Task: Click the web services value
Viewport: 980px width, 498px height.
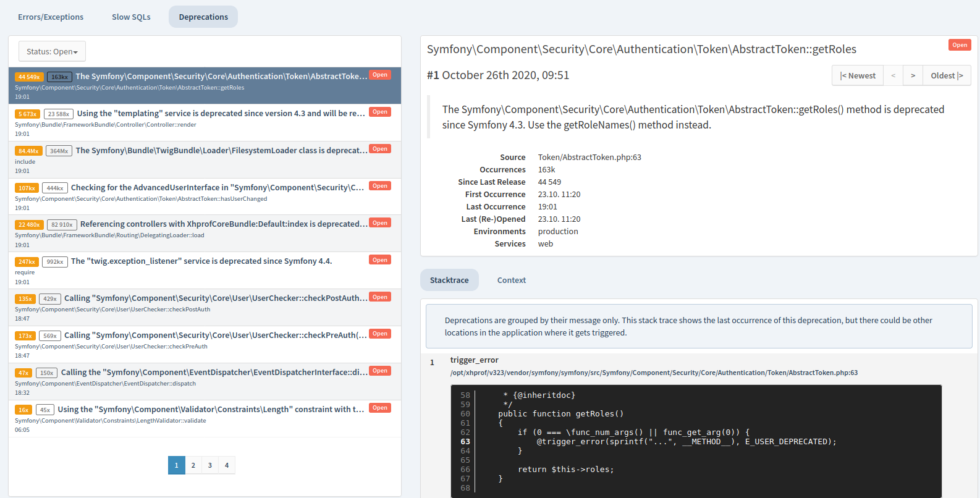Action: pos(546,244)
